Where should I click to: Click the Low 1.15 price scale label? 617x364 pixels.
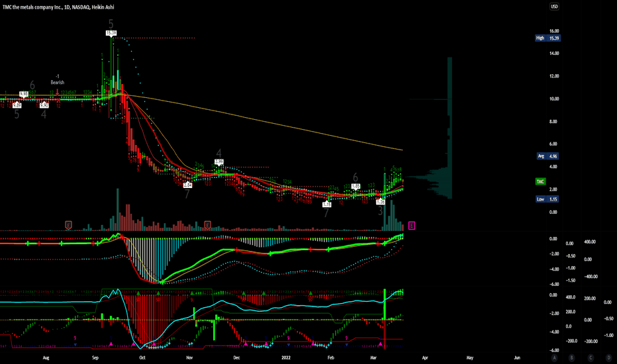547,199
